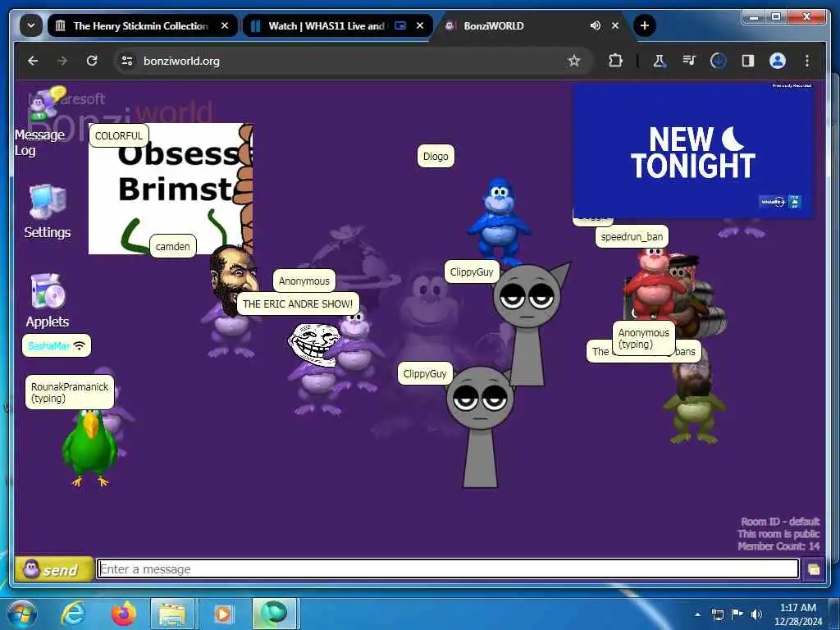Expand the tab search dropdown
840x630 pixels.
[x=31, y=25]
